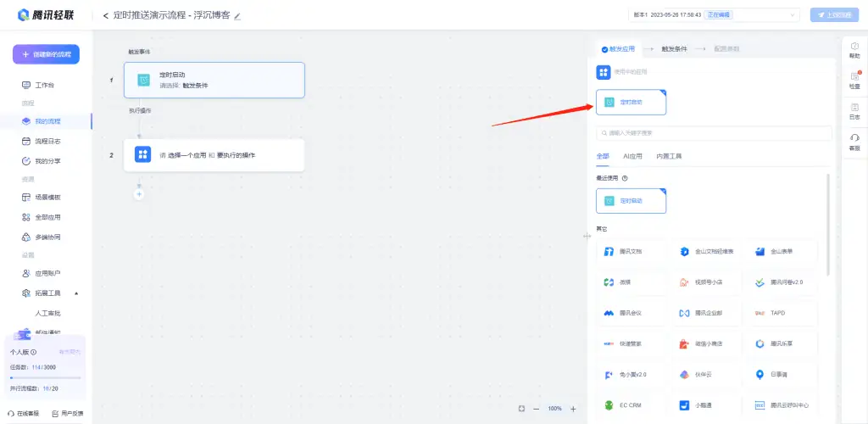Image resolution: width=868 pixels, height=424 pixels.
Task: Contact 客服 via the headset icon
Action: [x=854, y=142]
